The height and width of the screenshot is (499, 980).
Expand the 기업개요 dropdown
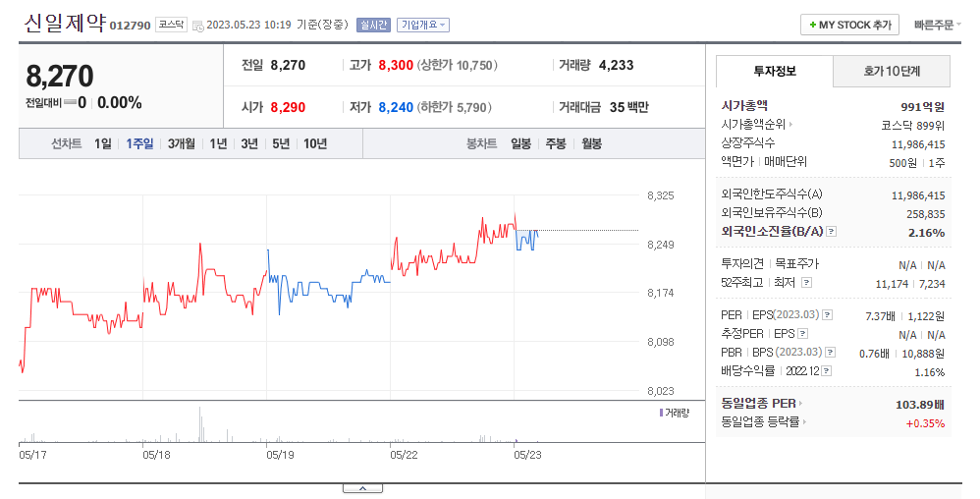coord(423,25)
